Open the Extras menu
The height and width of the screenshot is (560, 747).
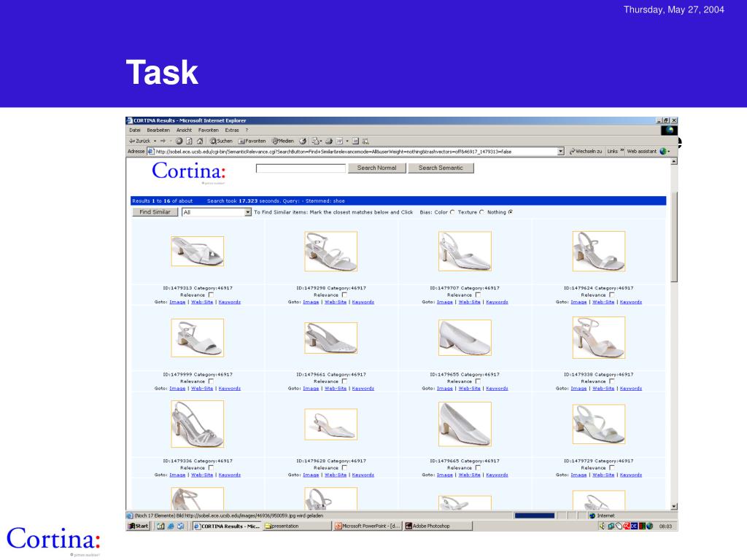[x=232, y=130]
